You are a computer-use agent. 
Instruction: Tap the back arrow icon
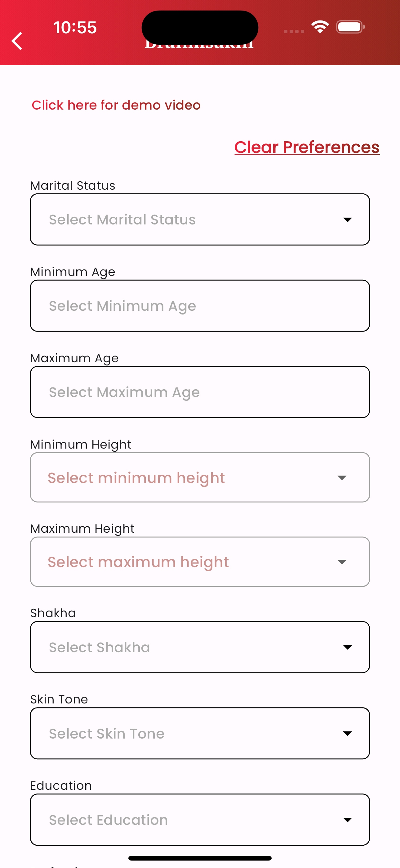17,41
